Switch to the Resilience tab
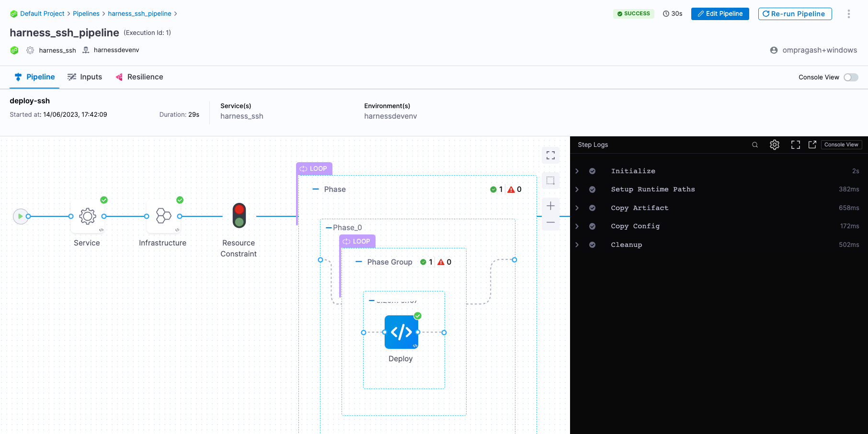The width and height of the screenshot is (868, 434). click(x=139, y=77)
